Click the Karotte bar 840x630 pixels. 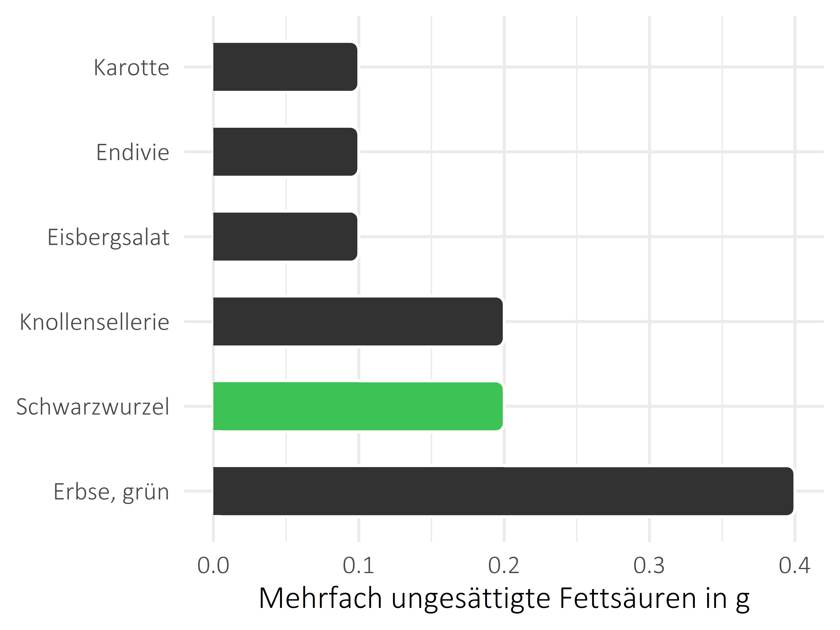[265, 66]
